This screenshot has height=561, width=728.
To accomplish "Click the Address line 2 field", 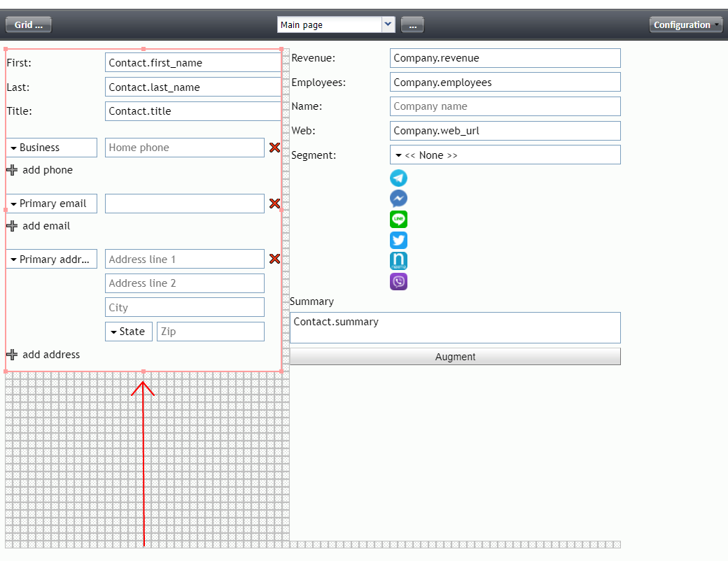I will (185, 283).
